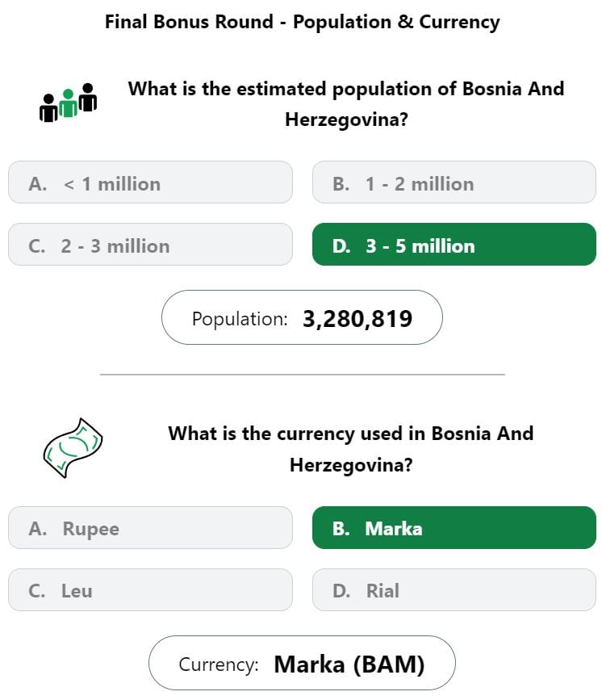Image resolution: width=602 pixels, height=700 pixels.
Task: Click the green person in people icon
Action: click(69, 103)
